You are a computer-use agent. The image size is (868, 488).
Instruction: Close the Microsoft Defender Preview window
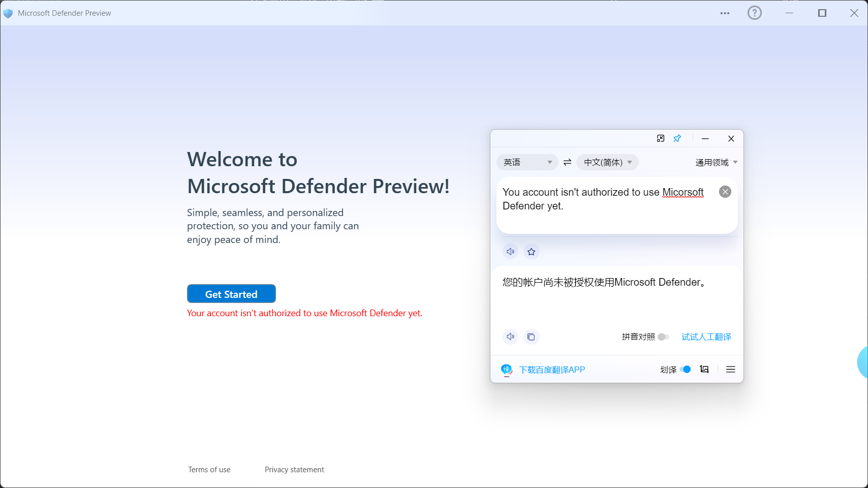pos(854,13)
